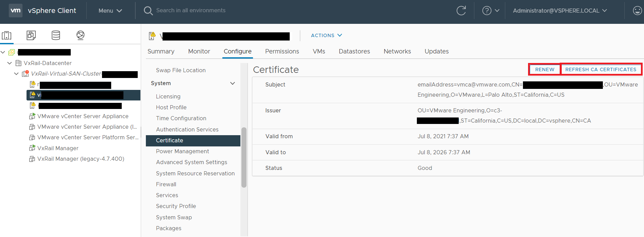Viewport: 644px width, 237px height.
Task: Collapse the System section chevron
Action: (x=233, y=83)
